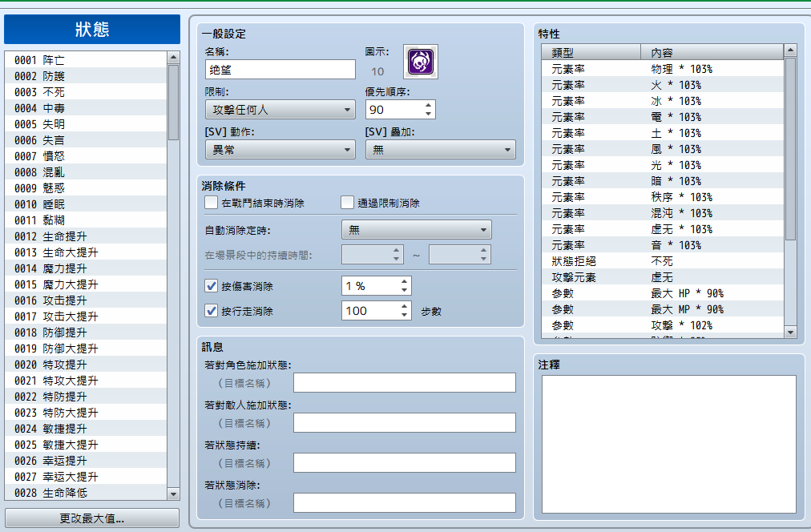Select state 0006 失言
The height and width of the screenshot is (532, 811).
pos(86,140)
